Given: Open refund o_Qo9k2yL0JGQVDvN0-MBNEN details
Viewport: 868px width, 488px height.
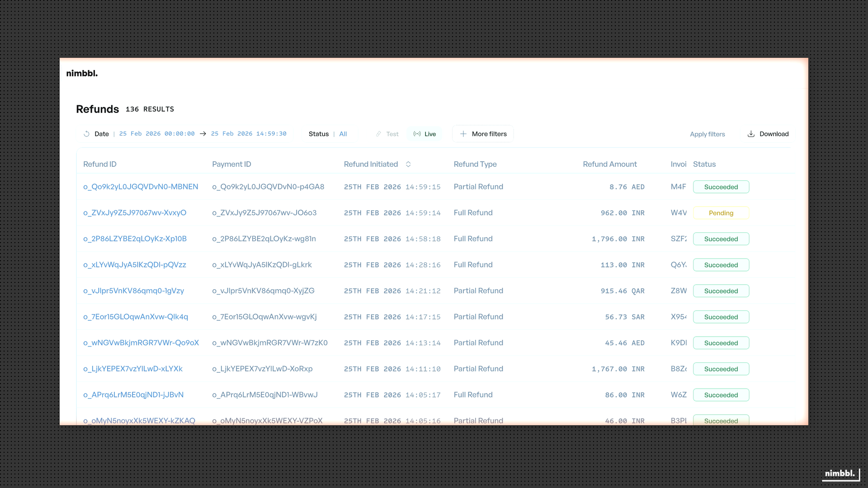Looking at the screenshot, I should [141, 187].
